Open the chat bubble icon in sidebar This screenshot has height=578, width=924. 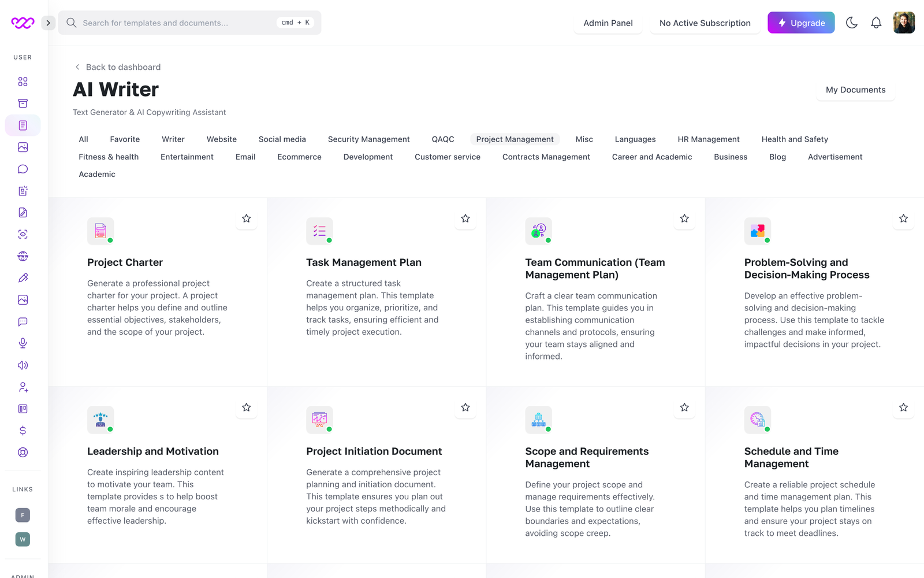pyautogui.click(x=23, y=169)
